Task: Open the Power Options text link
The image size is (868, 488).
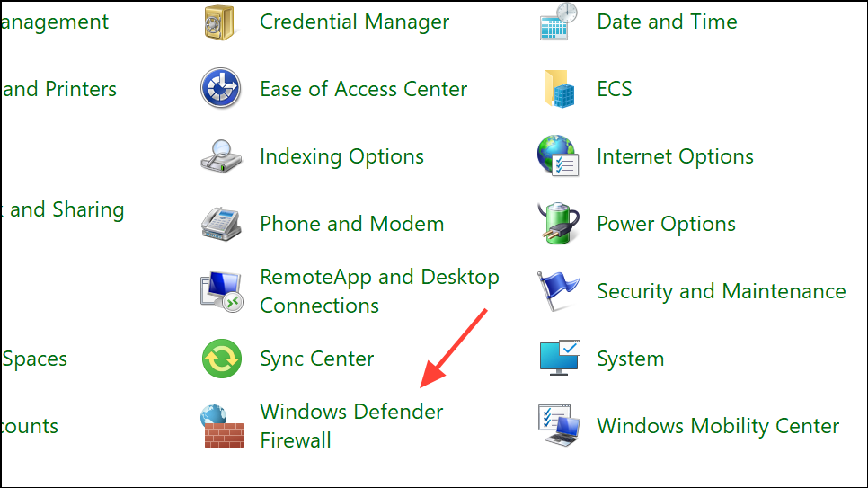Action: (x=666, y=224)
